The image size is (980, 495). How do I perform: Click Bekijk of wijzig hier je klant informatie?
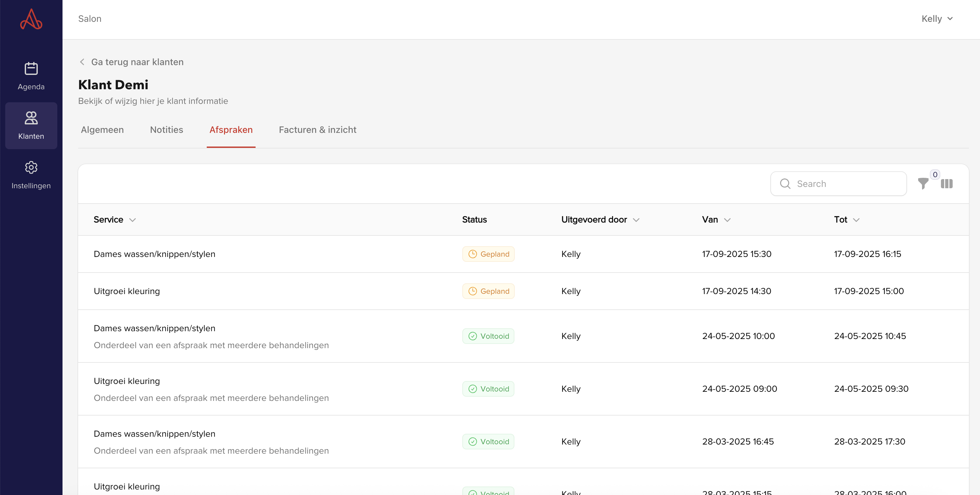tap(153, 101)
